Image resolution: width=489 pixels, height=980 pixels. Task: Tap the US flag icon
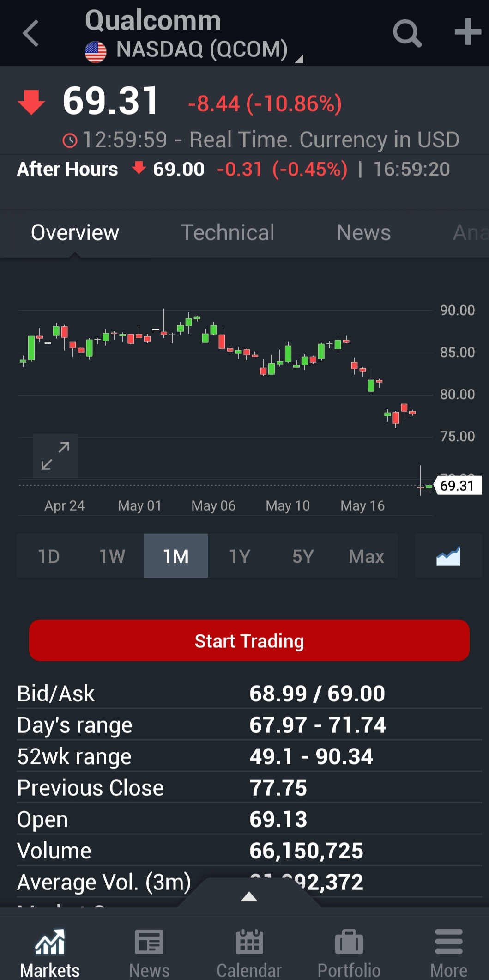(96, 52)
